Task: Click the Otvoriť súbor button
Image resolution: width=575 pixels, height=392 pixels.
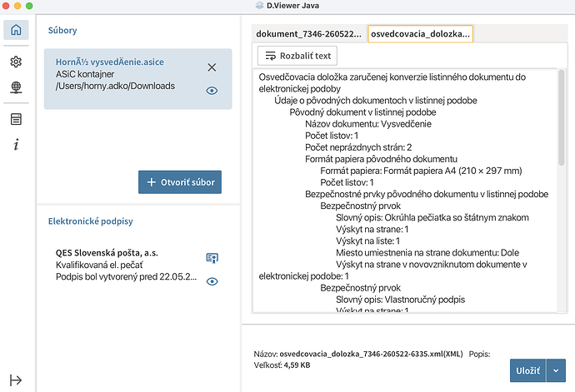Action: [180, 182]
